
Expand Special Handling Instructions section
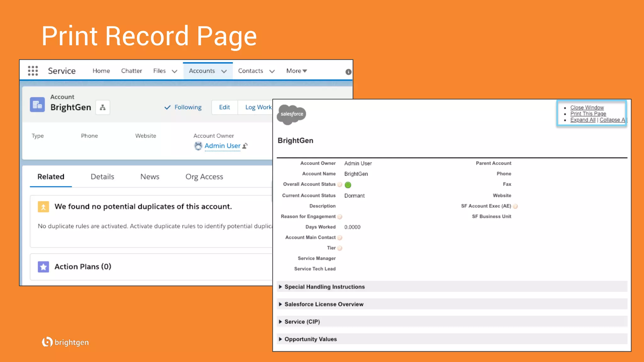coord(280,287)
